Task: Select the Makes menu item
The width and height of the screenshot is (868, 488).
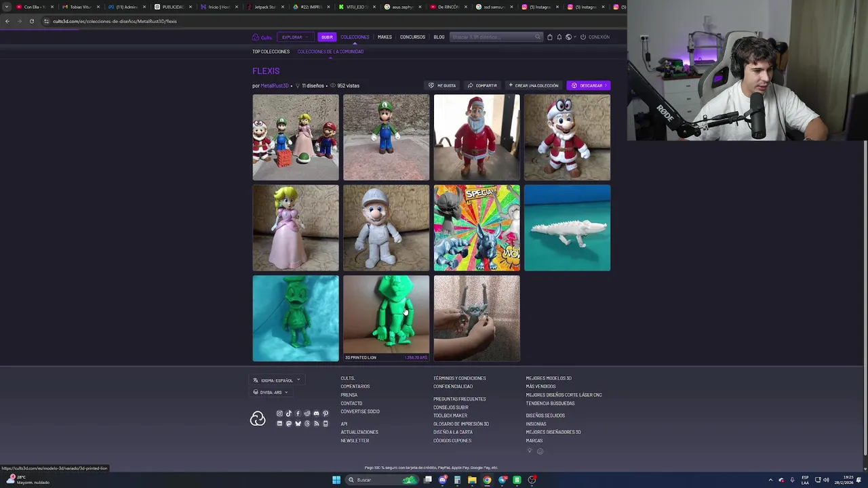Action: [384, 37]
